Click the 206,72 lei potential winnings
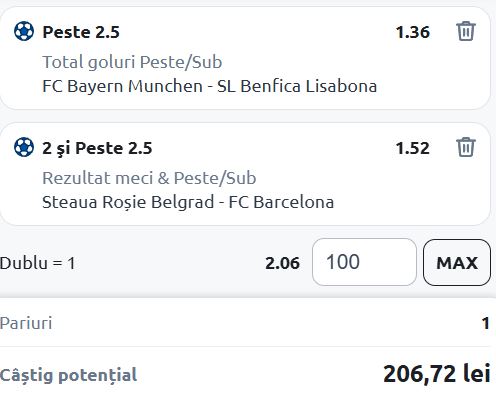Image resolution: width=496 pixels, height=394 pixels. pos(437,374)
